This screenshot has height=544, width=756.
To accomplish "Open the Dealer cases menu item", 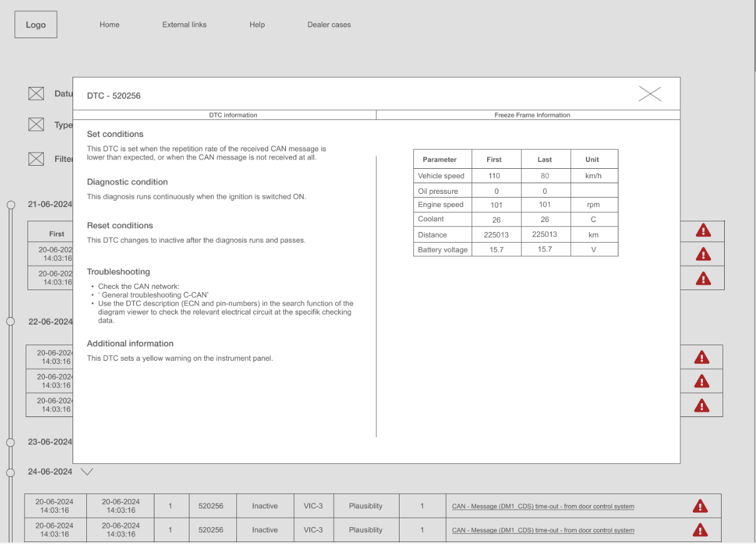I will coord(329,25).
